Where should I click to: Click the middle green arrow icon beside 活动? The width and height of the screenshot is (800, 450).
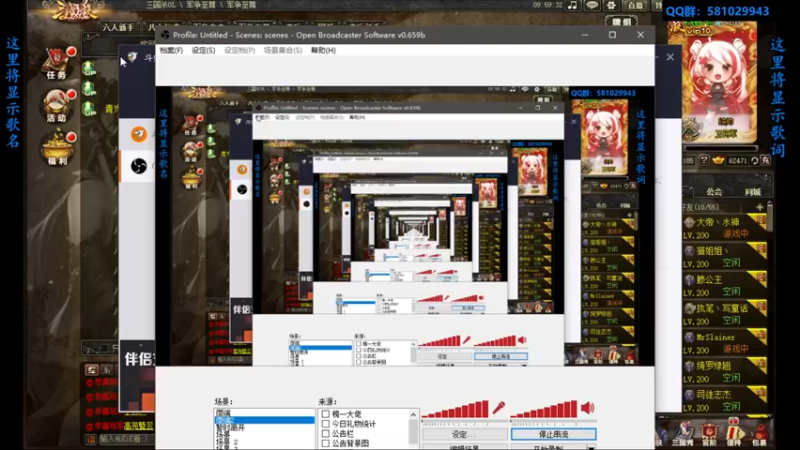[89, 89]
